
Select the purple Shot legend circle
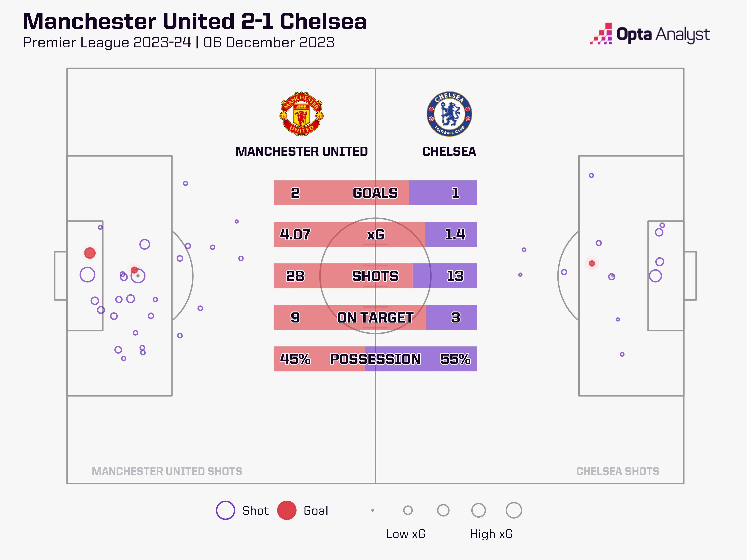click(225, 510)
